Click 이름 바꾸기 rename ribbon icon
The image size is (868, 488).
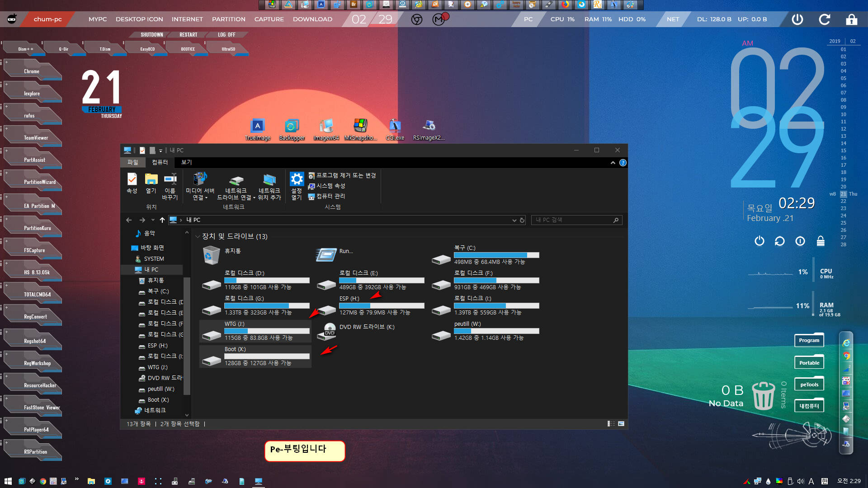coord(170,186)
